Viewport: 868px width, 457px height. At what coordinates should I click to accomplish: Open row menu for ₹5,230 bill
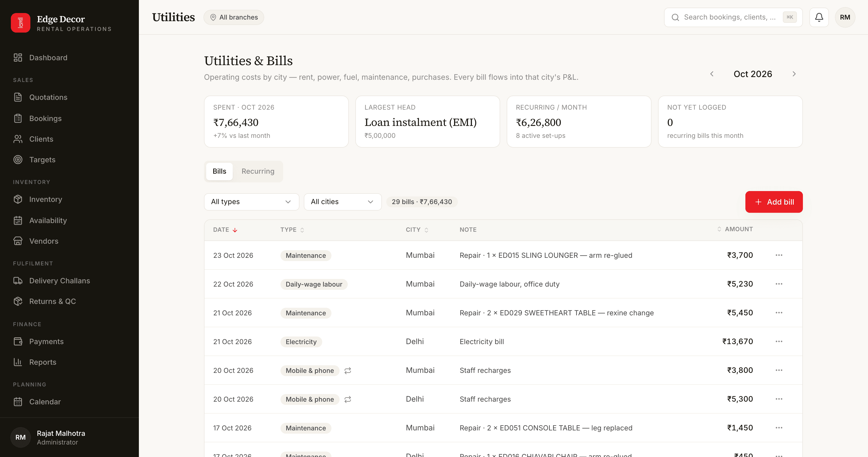coord(779,284)
